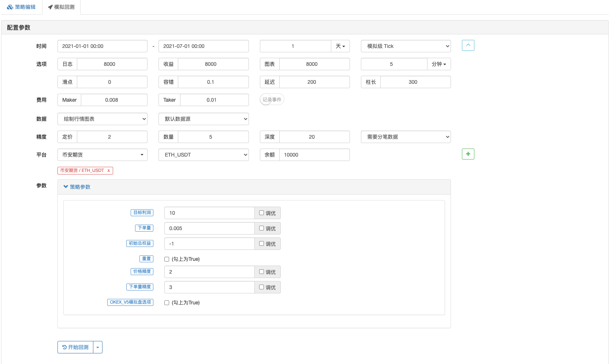Expand the ETH_USDT trading pair dropdown
This screenshot has width=612, height=364.
pos(204,155)
